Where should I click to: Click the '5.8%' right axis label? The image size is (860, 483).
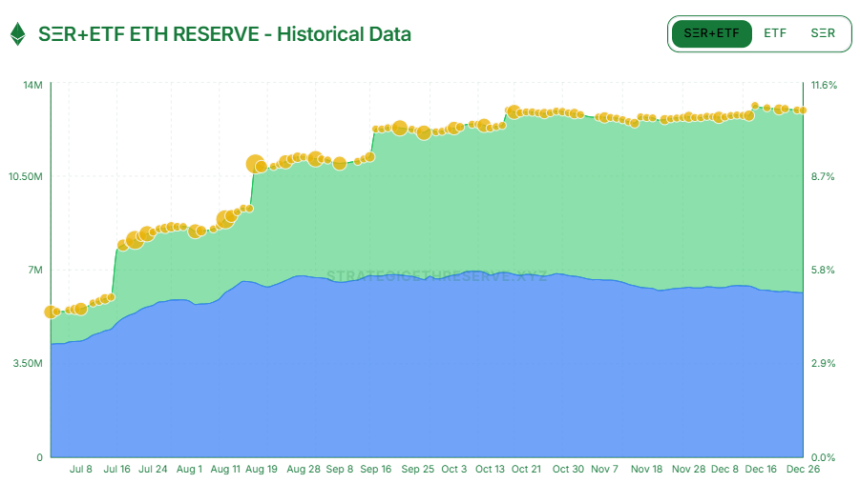tap(821, 270)
